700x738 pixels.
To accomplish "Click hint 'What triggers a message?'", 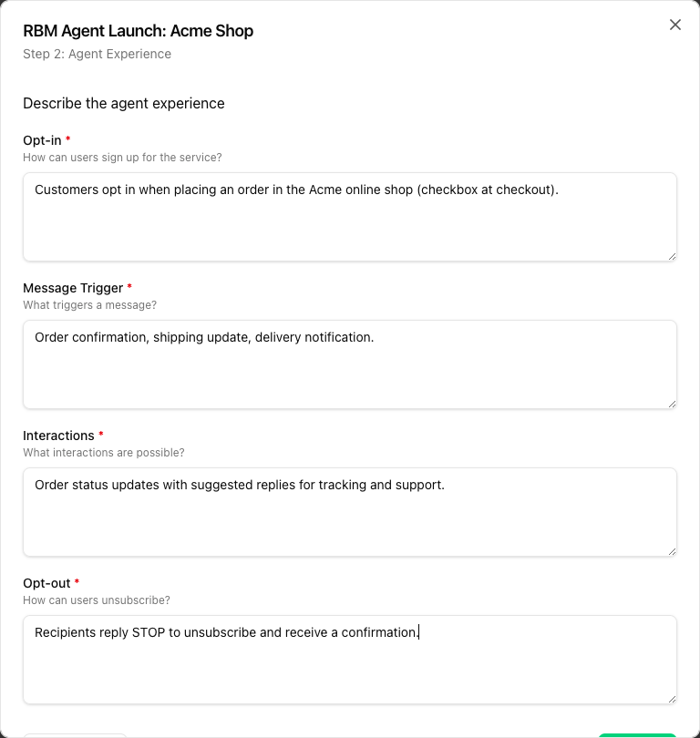I will tap(90, 305).
